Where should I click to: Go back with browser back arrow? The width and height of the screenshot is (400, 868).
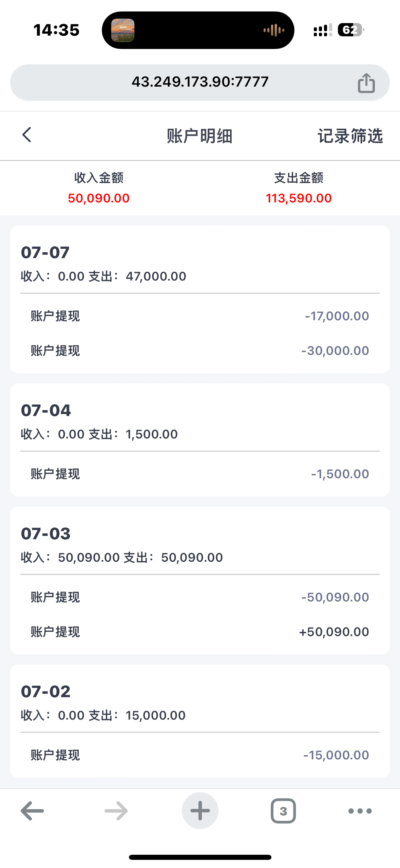click(32, 811)
